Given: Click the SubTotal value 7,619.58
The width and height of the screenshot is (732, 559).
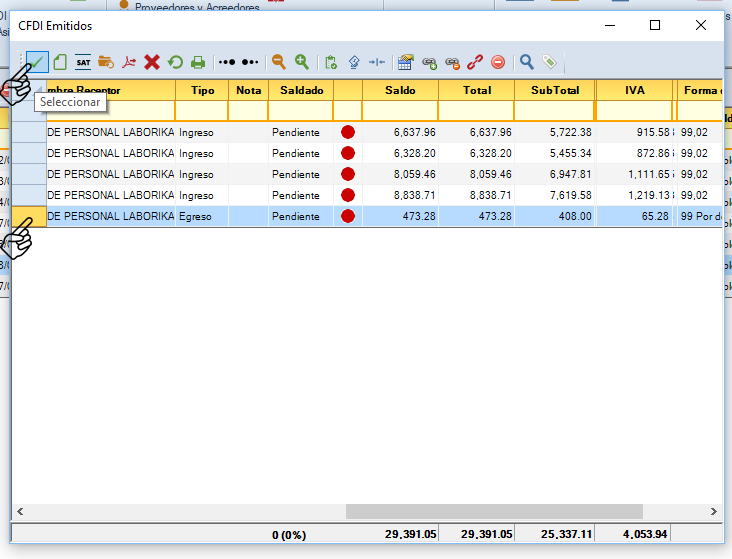Looking at the screenshot, I should [x=570, y=195].
